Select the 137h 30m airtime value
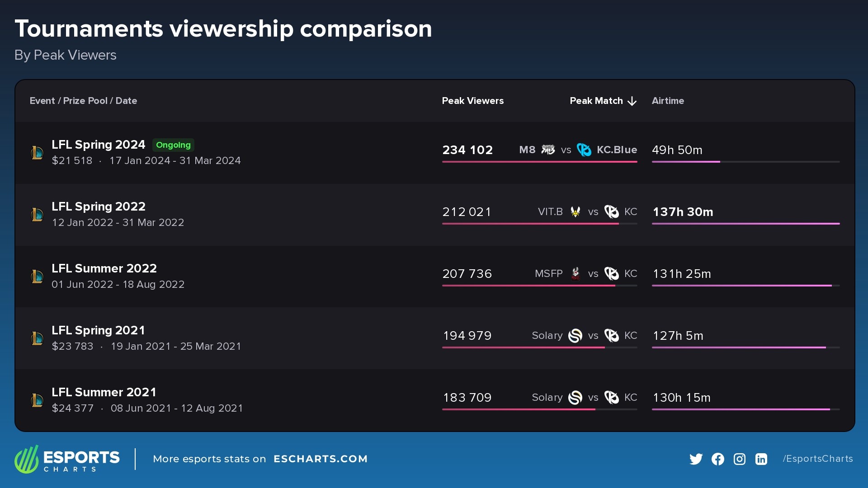The width and height of the screenshot is (868, 488). [x=683, y=212]
